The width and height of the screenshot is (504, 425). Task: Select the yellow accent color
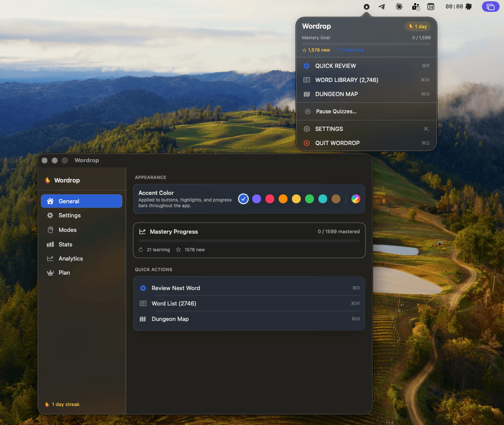[296, 199]
